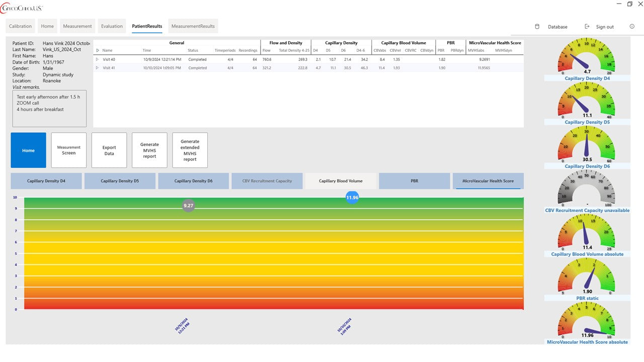The image size is (644, 362).
Task: Expand the Visit 41 row
Action: point(98,68)
